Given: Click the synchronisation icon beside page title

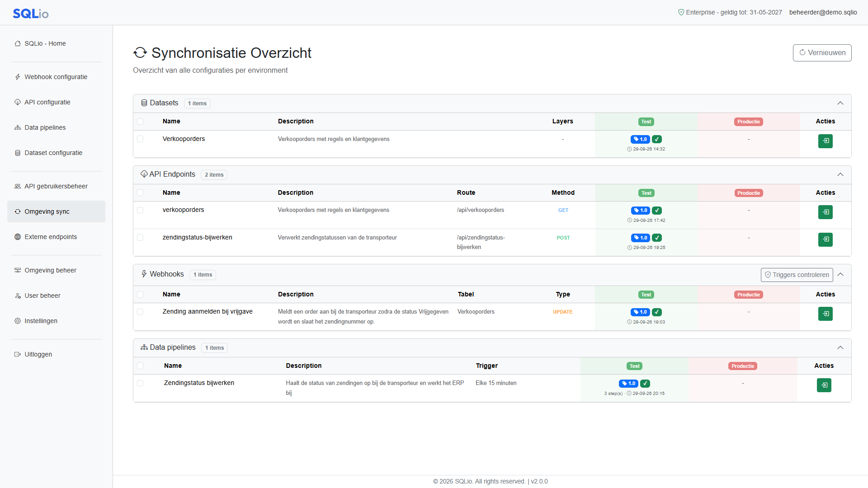Looking at the screenshot, I should [x=140, y=53].
